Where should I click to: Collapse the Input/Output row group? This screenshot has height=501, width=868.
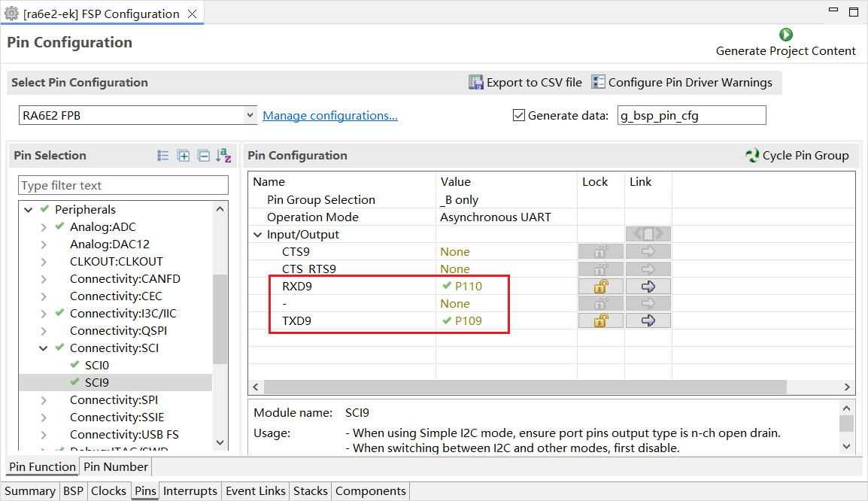click(258, 235)
